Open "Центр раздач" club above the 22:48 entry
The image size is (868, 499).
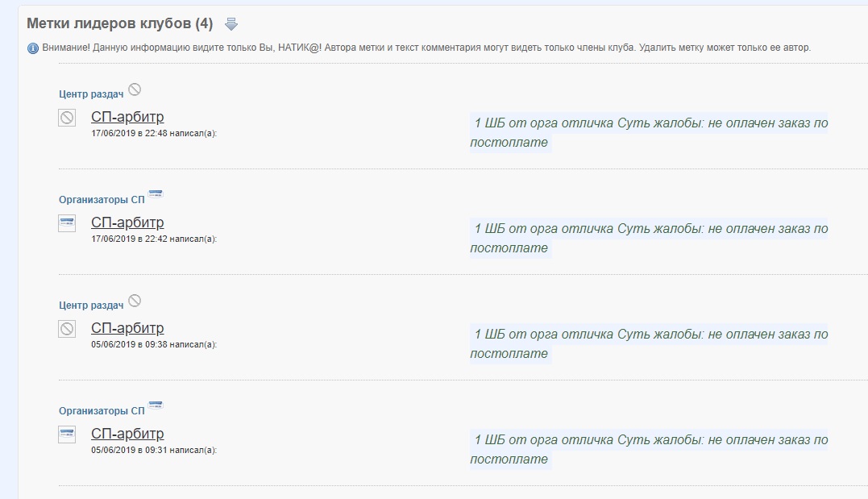click(x=91, y=94)
